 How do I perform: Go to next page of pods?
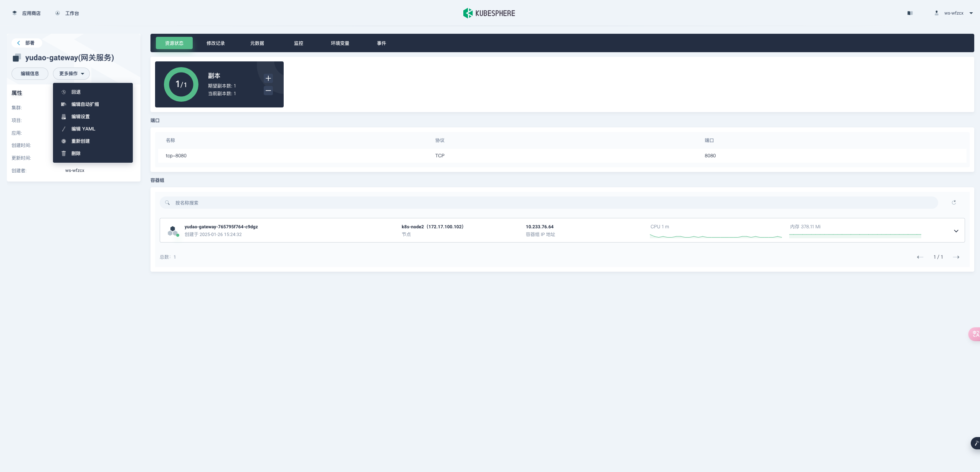[956, 257]
